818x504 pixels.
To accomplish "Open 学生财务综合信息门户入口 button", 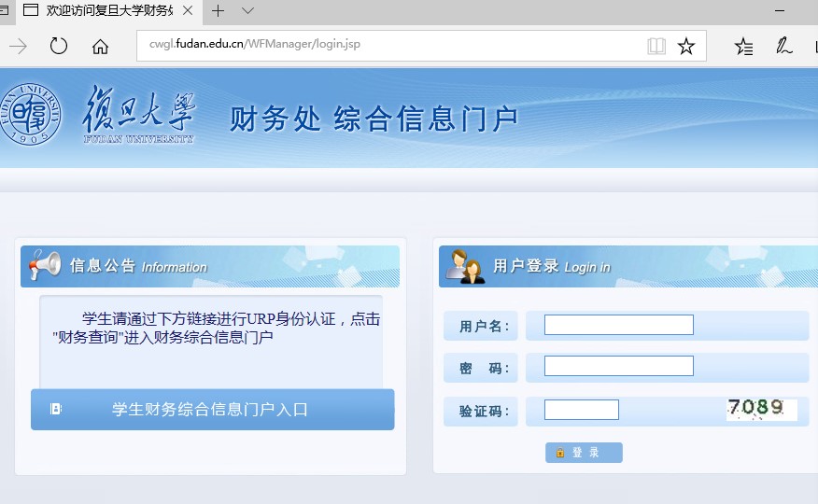I will click(212, 409).
